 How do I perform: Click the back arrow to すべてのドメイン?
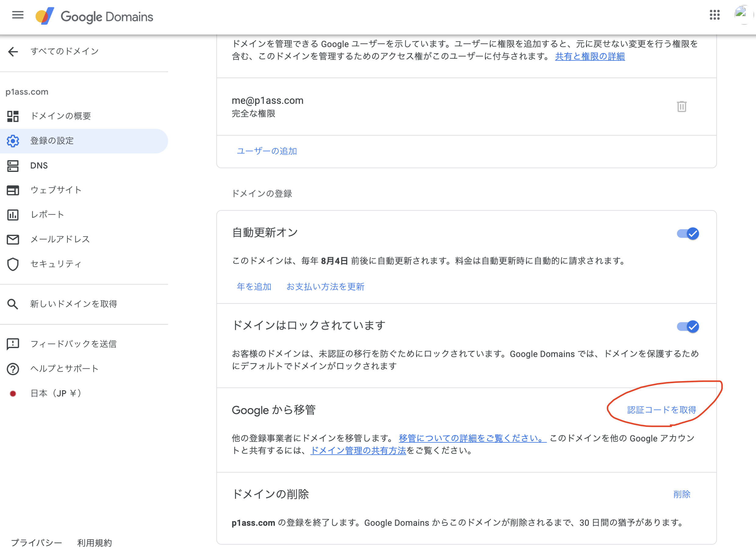coord(13,52)
